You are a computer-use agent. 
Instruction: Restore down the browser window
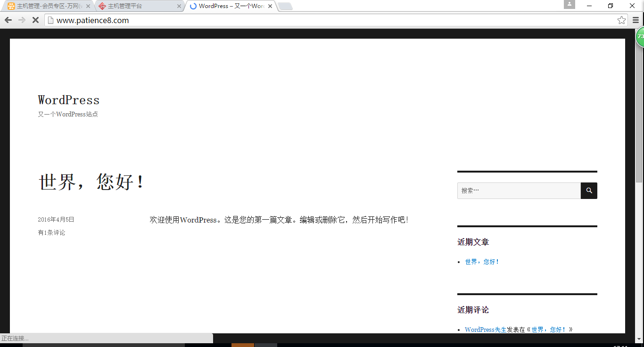(611, 6)
